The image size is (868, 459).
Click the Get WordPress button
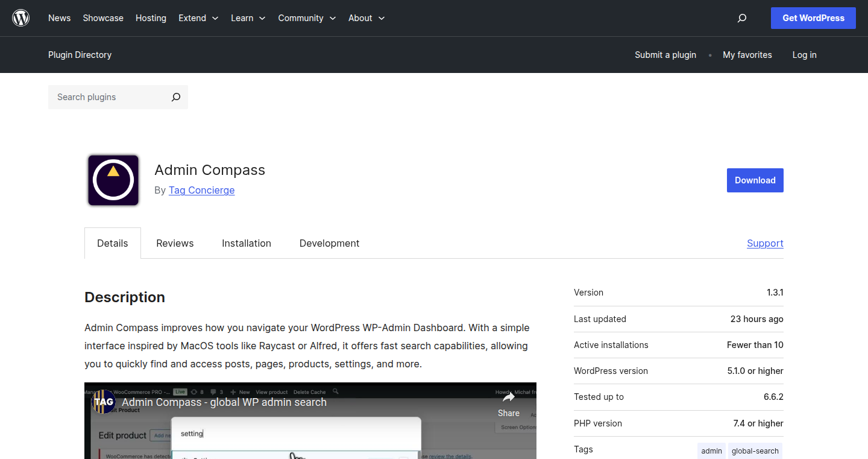(813, 18)
